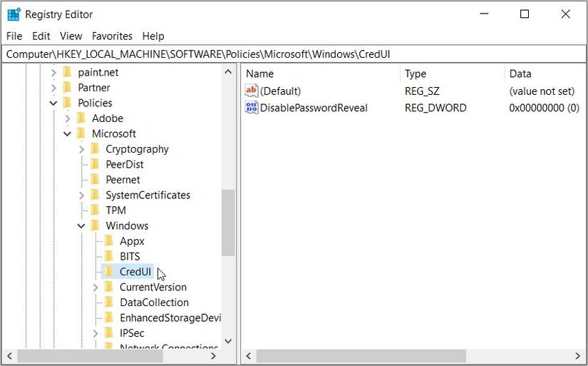Expand the IPSec key
This screenshot has width=588, height=366.
(x=96, y=333)
